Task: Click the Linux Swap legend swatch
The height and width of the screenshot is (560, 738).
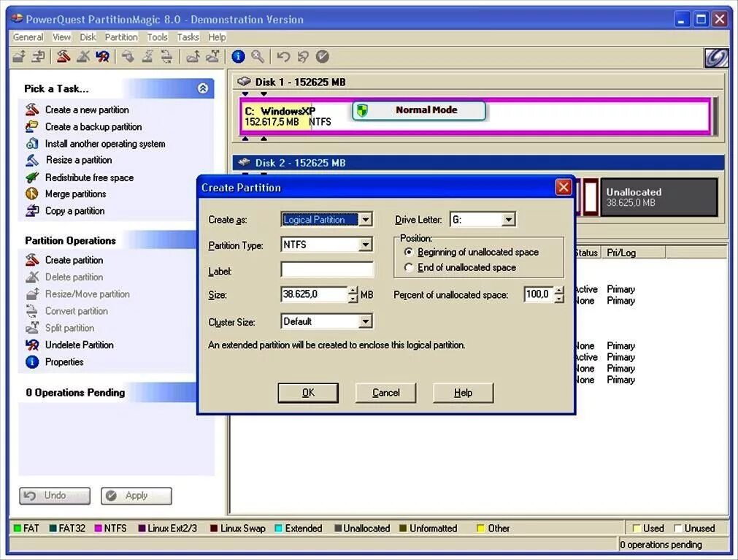Action: [x=214, y=528]
